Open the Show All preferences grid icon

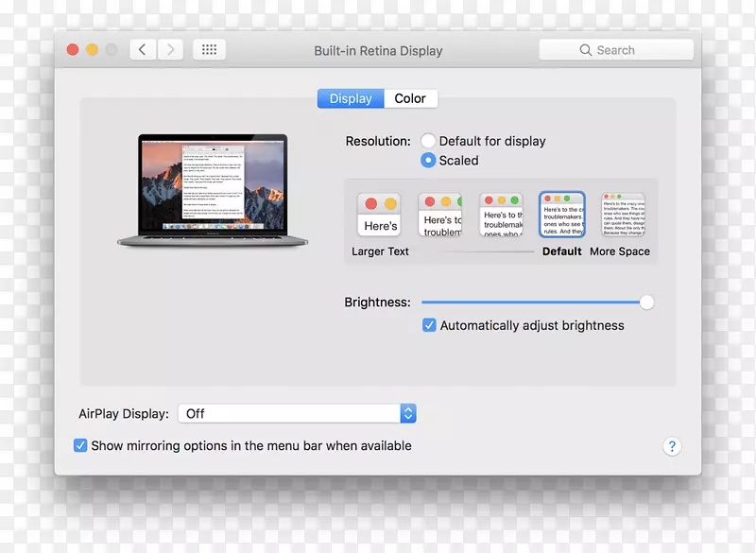(x=209, y=49)
